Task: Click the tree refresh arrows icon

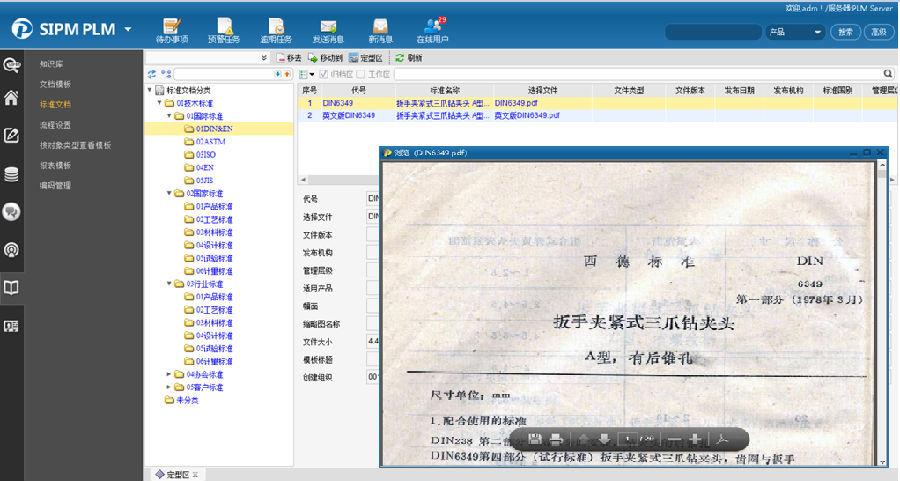Action: click(x=152, y=74)
